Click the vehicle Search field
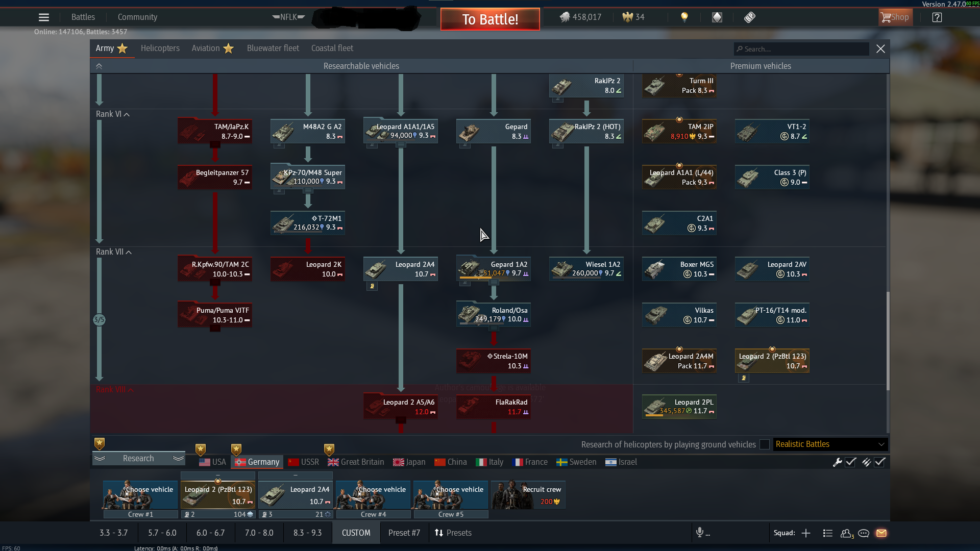This screenshot has height=551, width=980. coord(801,49)
